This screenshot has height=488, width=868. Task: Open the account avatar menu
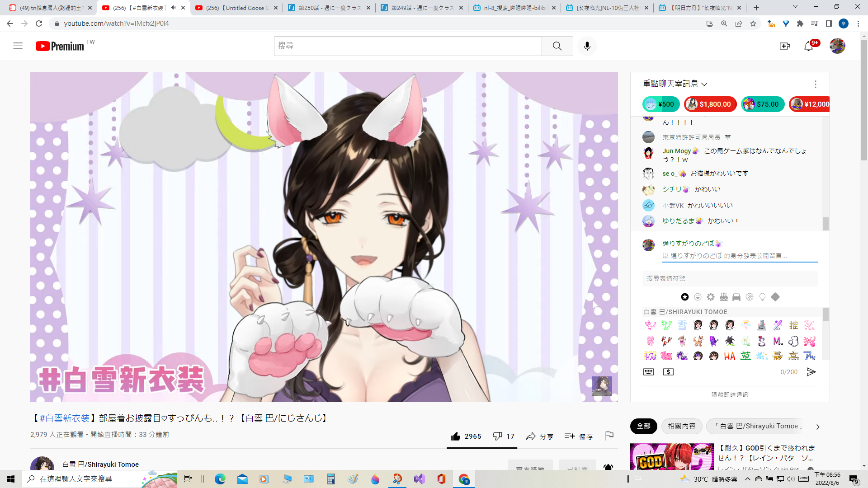(837, 46)
